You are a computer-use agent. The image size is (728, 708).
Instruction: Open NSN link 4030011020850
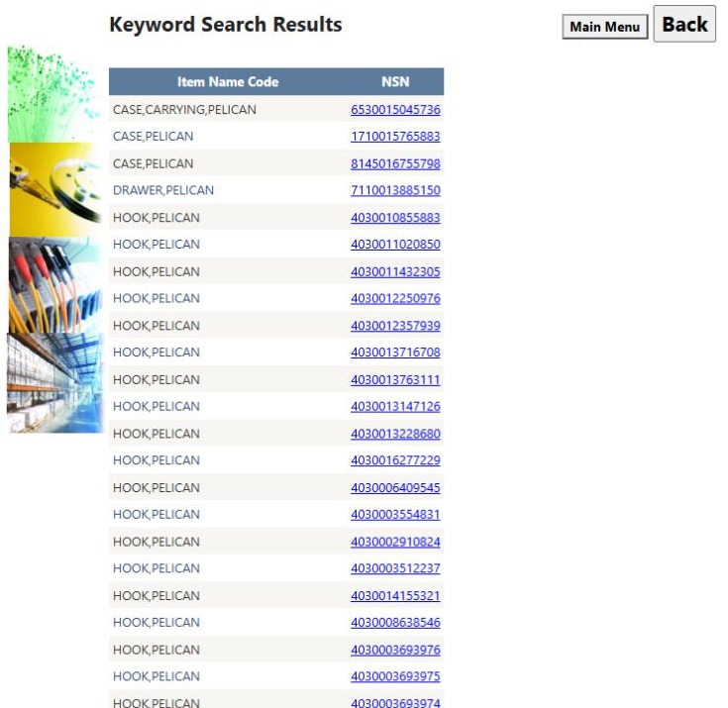click(395, 245)
